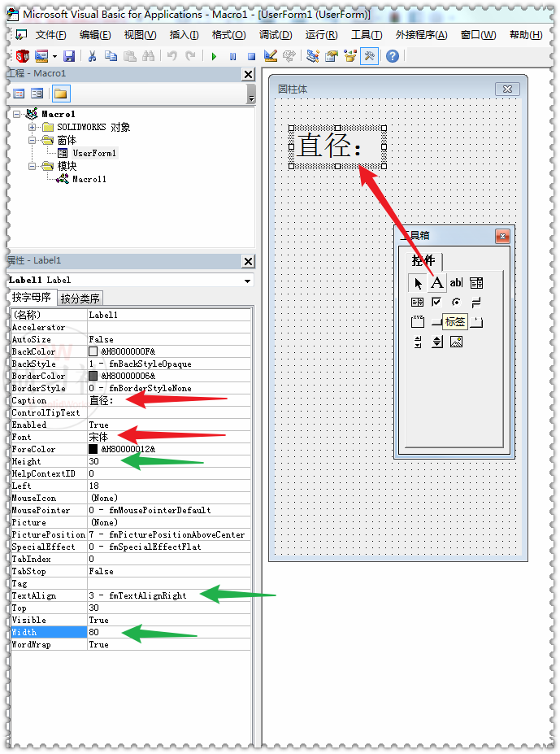Click the BorderColor property color swatch
Screen dimensions: 560x754
coord(93,376)
